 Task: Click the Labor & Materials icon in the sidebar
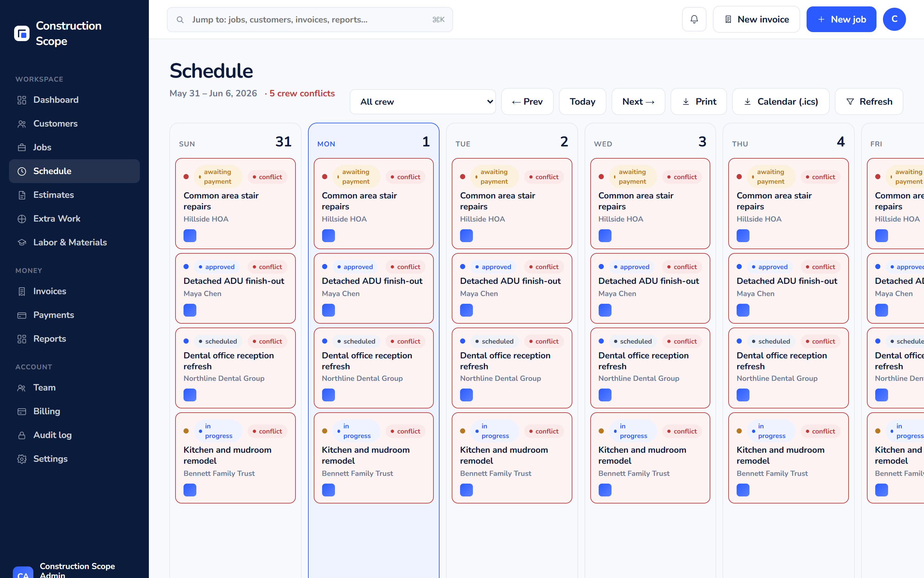pos(22,242)
